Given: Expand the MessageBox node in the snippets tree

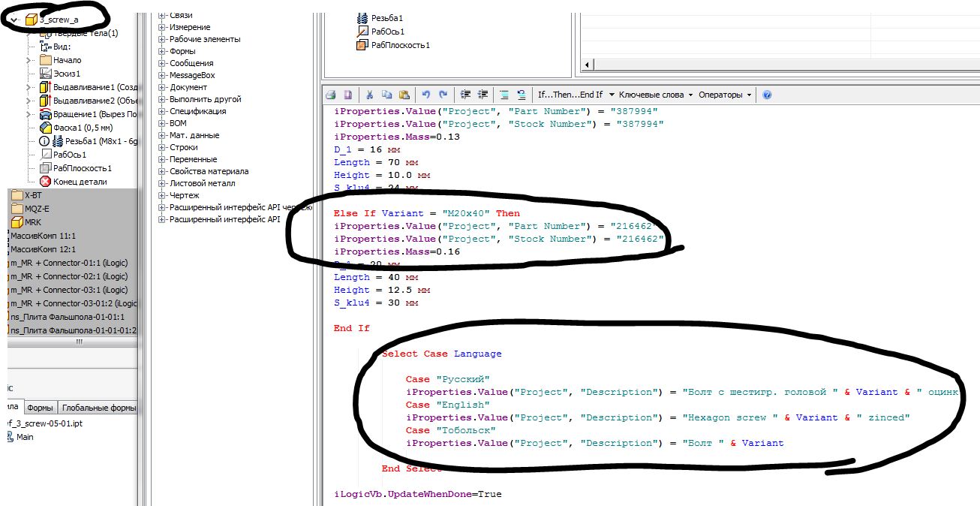Looking at the screenshot, I should pos(162,75).
